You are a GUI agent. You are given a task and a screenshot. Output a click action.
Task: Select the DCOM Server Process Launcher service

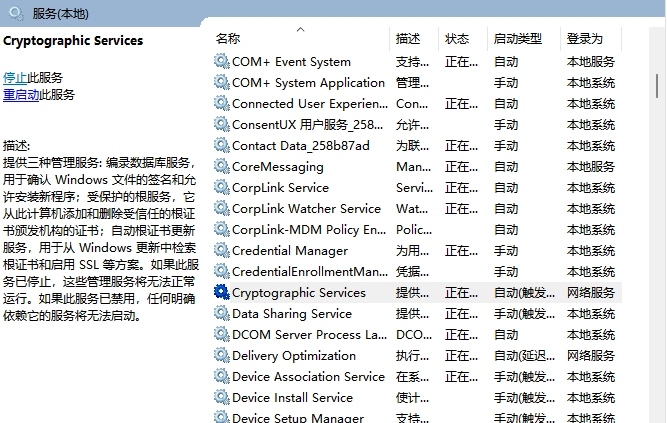(x=308, y=335)
